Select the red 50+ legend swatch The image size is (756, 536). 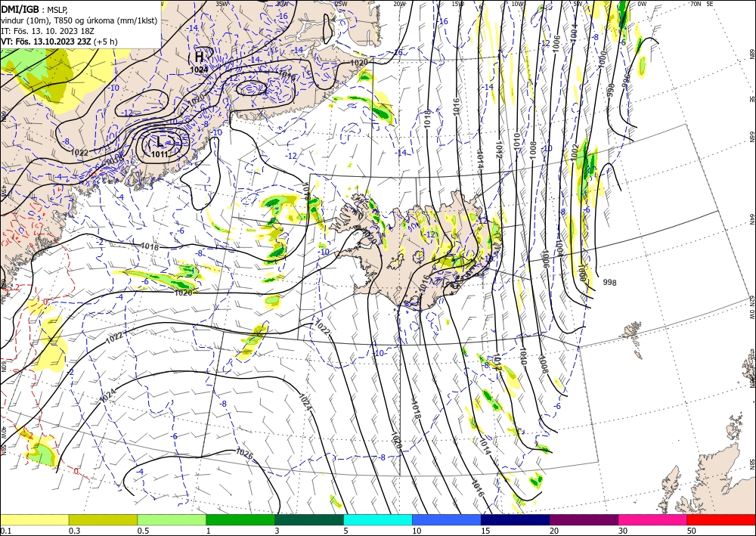(721, 519)
